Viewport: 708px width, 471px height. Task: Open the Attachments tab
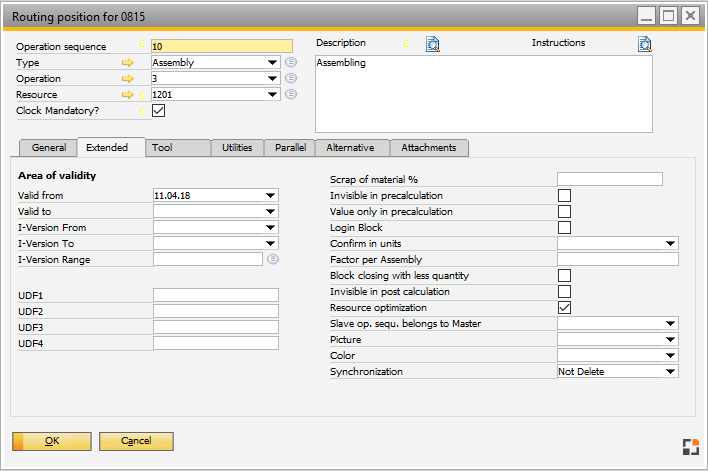[428, 148]
